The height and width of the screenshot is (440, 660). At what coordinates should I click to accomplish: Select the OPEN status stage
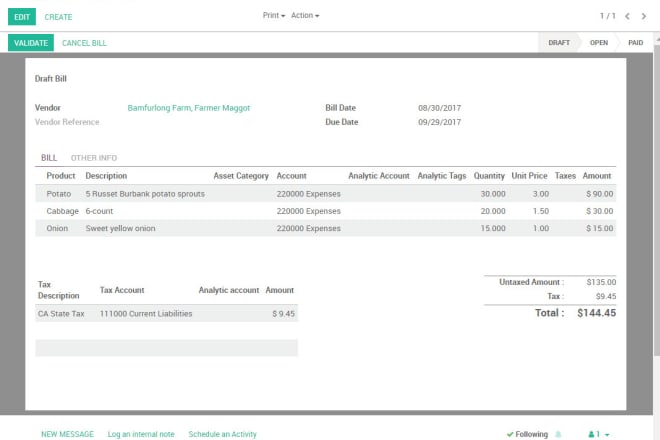[599, 43]
